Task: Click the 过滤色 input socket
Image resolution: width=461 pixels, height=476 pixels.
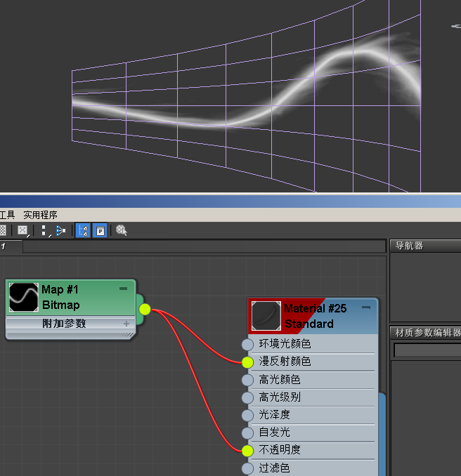Action: [247, 468]
